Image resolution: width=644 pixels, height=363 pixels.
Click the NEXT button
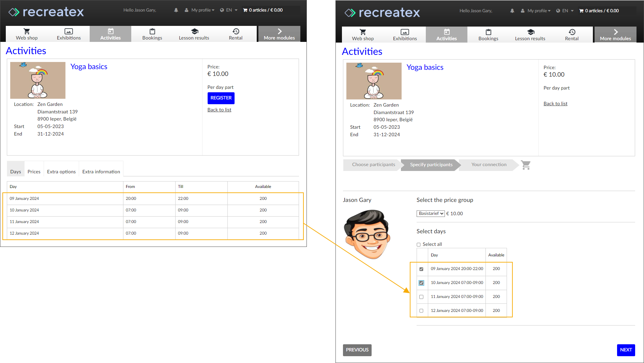tap(626, 350)
